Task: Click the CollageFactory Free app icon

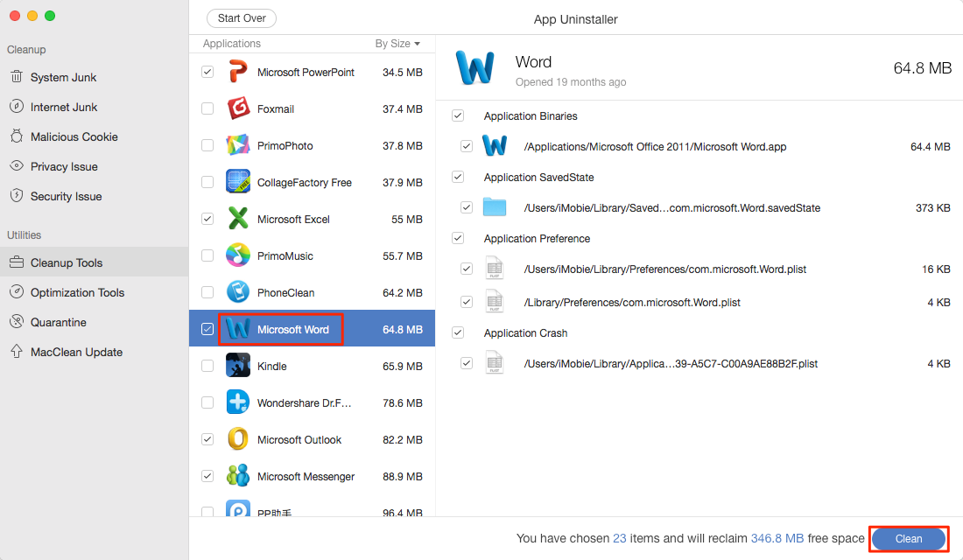Action: [237, 182]
